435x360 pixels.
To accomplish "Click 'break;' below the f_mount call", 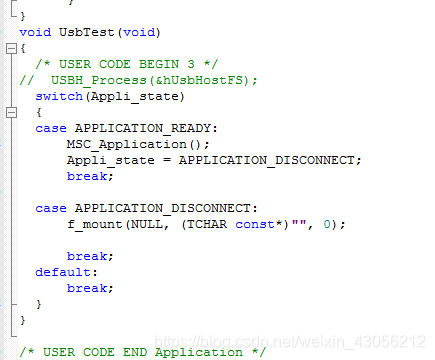I will pos(90,256).
